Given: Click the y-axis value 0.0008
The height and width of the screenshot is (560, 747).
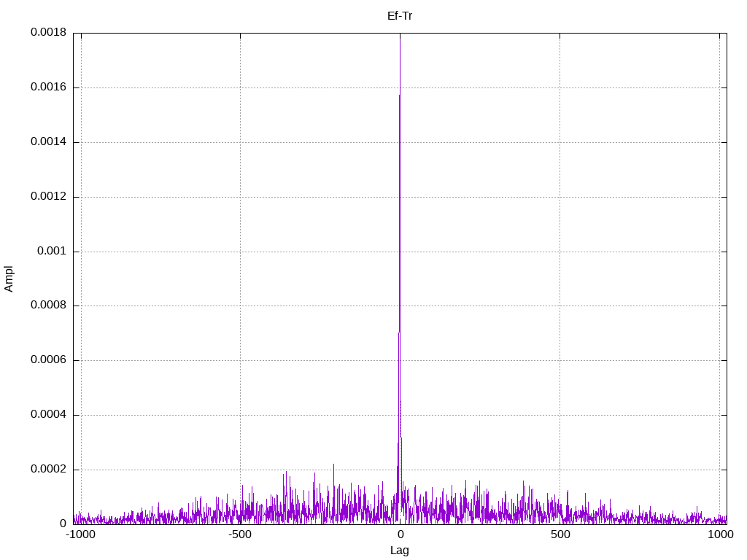Looking at the screenshot, I should tap(49, 306).
